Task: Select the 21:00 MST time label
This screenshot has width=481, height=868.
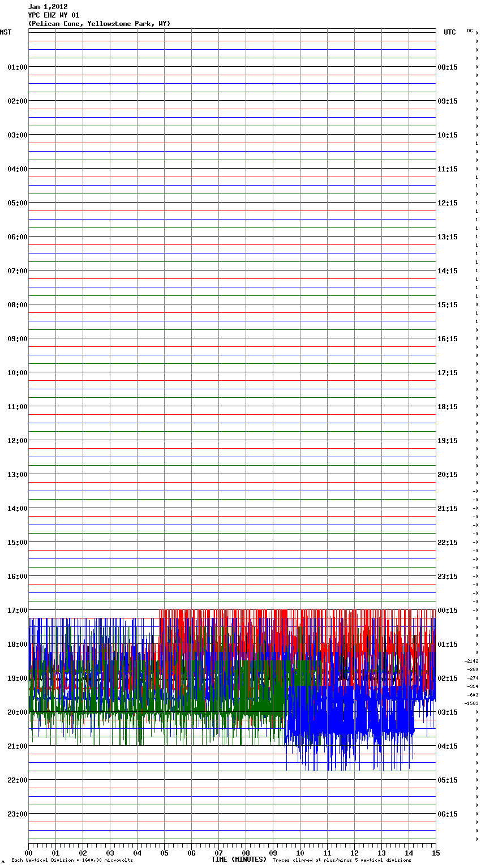Action: [18, 746]
